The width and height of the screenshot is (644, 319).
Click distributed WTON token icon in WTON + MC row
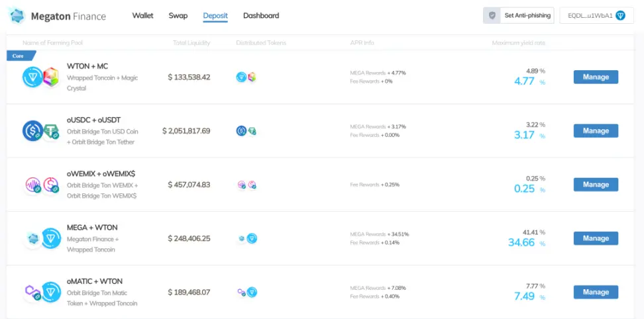241,77
